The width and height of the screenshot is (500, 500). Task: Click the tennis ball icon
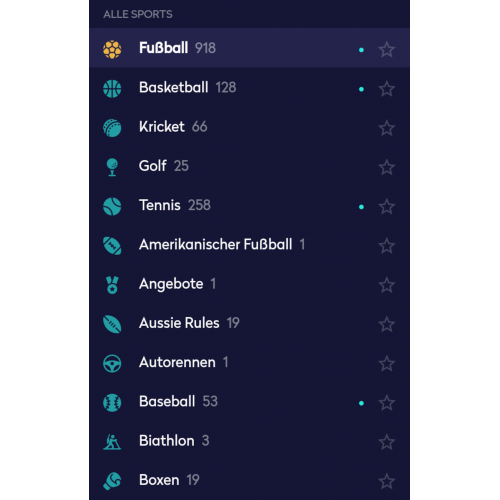tap(112, 206)
